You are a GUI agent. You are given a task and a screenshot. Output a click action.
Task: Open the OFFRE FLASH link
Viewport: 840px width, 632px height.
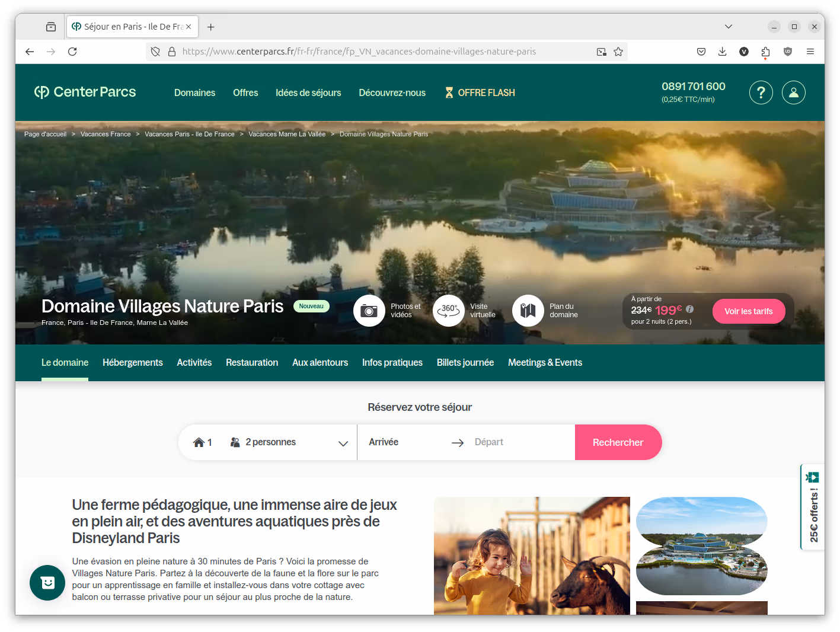[480, 92]
